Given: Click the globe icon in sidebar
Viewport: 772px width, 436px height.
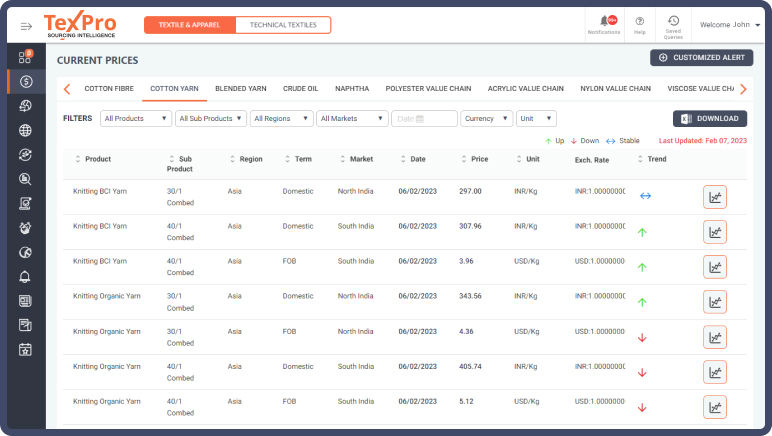Looking at the screenshot, I should (25, 130).
